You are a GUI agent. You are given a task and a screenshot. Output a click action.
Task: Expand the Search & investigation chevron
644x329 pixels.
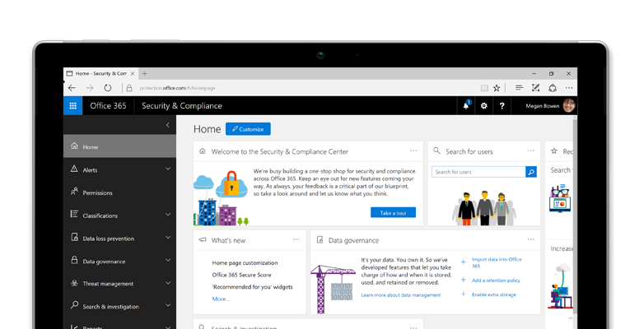click(167, 305)
